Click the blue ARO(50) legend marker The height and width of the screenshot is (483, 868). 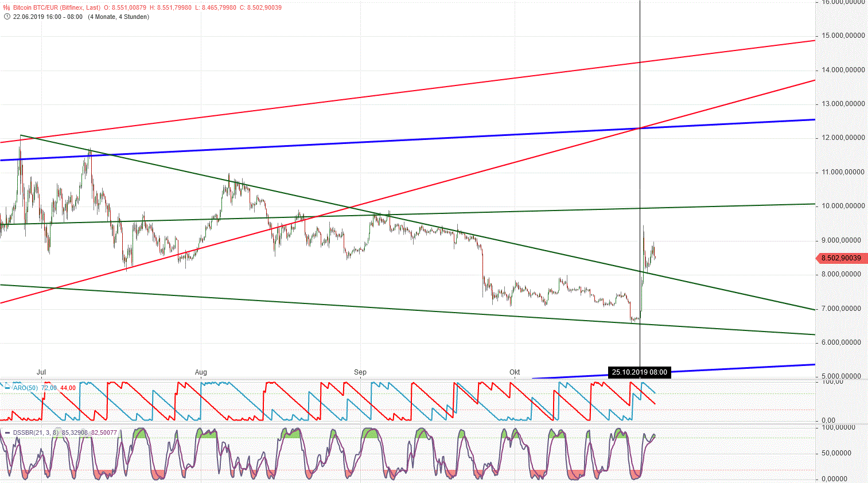[7, 388]
